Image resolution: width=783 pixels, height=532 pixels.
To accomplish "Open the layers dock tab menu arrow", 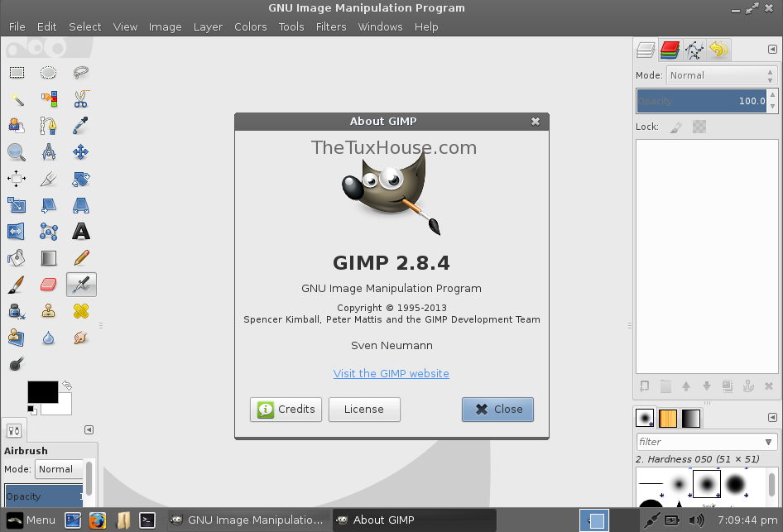I will [772, 50].
